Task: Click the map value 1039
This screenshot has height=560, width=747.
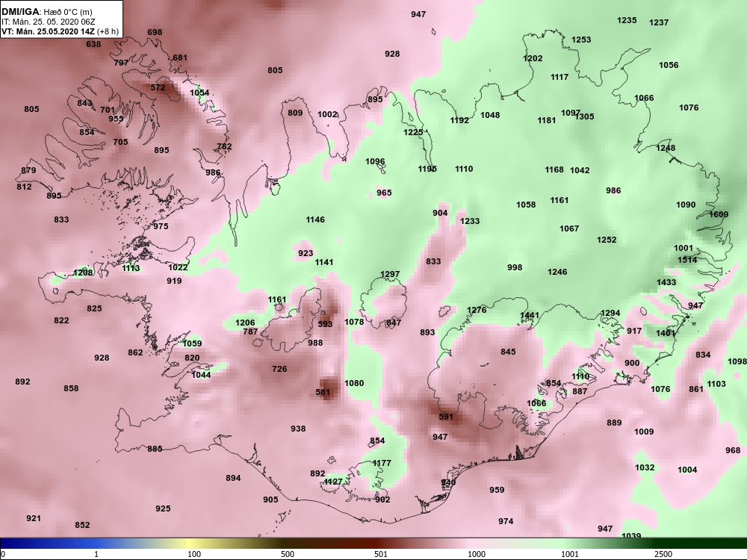Action: pyautogui.click(x=631, y=536)
